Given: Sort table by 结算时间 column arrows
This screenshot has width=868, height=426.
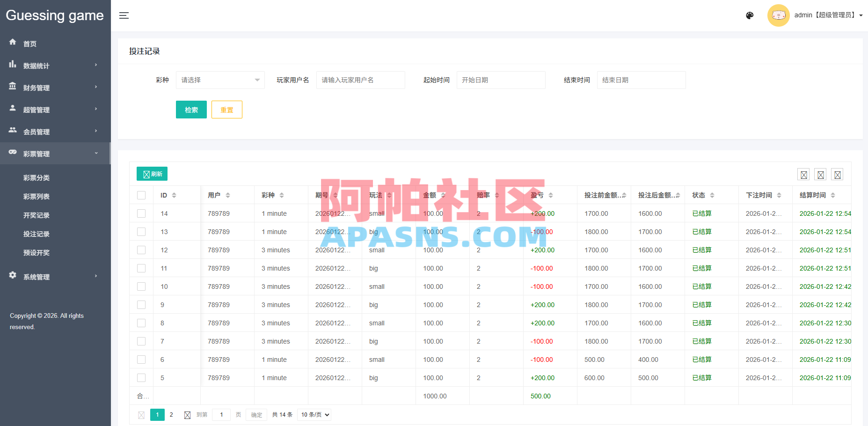Looking at the screenshot, I should (x=833, y=195).
